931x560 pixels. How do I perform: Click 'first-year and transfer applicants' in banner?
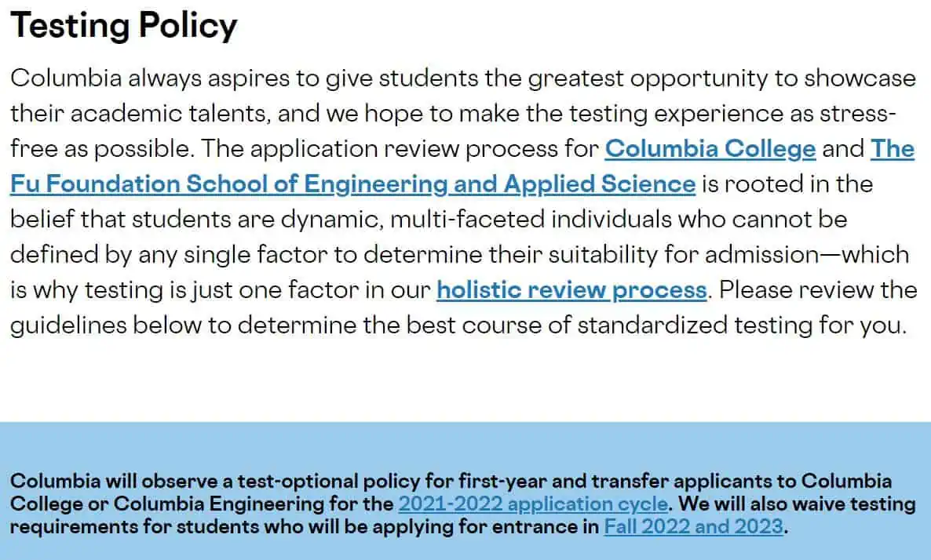click(626, 481)
